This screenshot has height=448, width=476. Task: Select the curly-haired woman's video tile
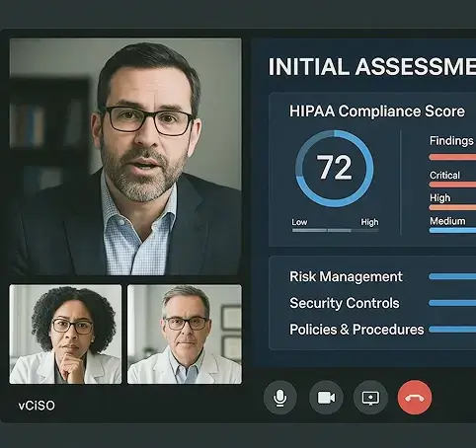(65, 335)
